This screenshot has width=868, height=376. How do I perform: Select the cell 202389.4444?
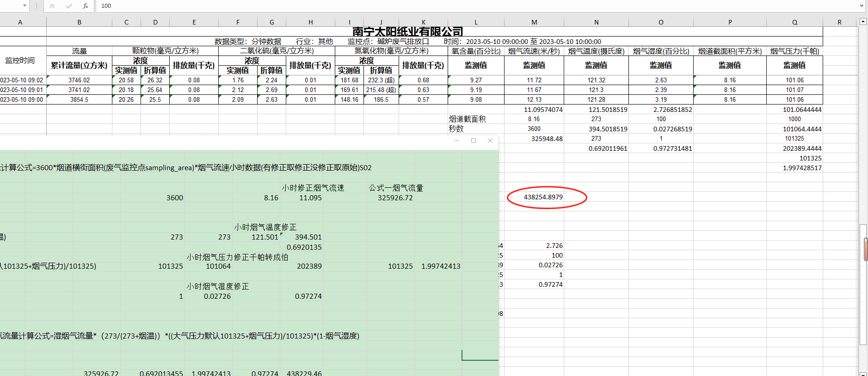click(x=795, y=148)
